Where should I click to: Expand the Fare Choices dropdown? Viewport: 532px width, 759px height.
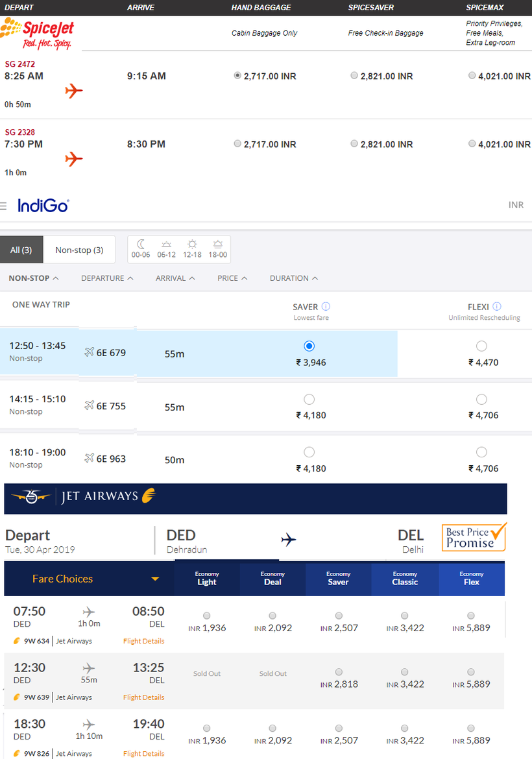[x=155, y=579]
